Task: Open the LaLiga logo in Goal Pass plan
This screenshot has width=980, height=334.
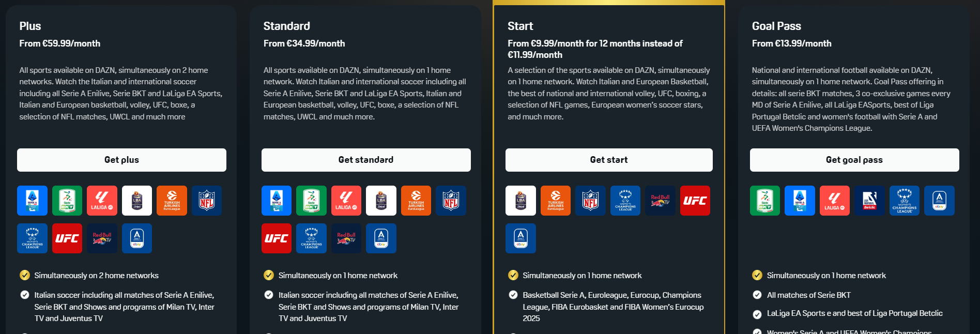Action: click(x=835, y=201)
